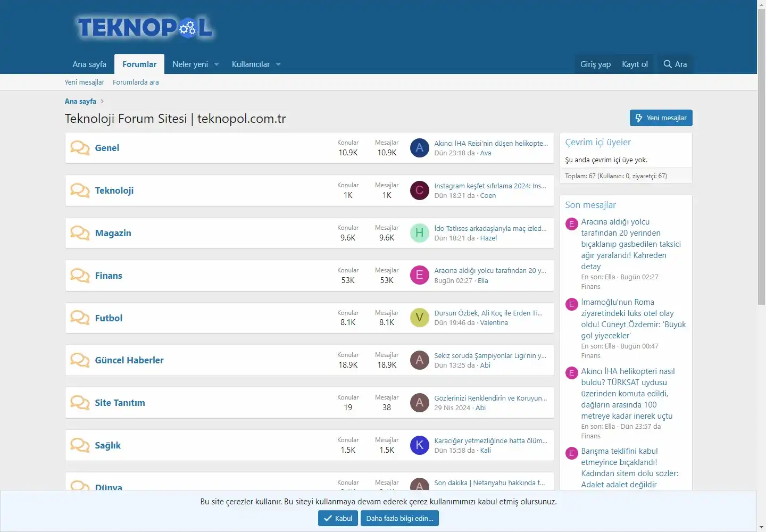Open Coen's avatar in Teknoloji row
This screenshot has width=766, height=532.
(x=419, y=190)
